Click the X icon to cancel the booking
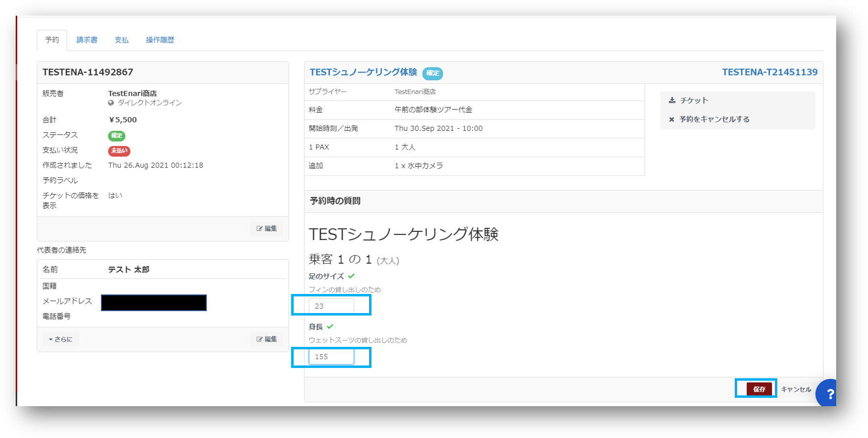 (x=671, y=120)
